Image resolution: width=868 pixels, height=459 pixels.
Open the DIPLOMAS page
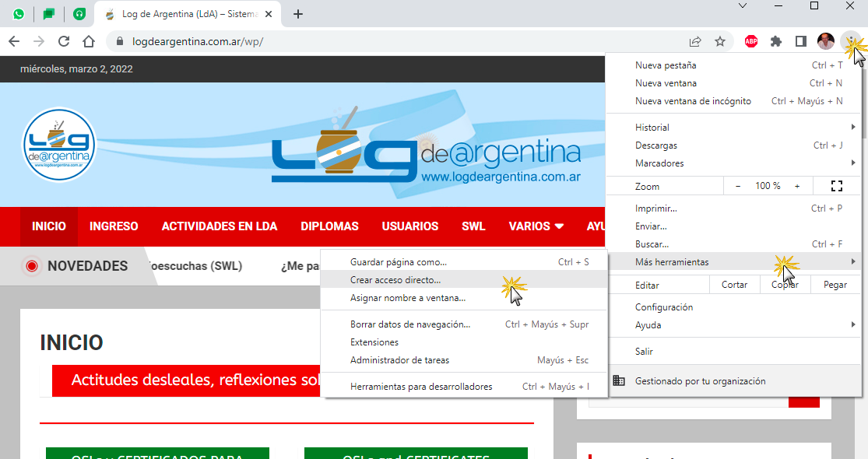click(x=329, y=226)
